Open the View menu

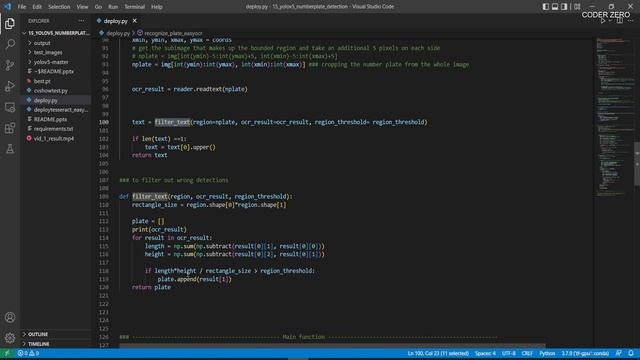tap(82, 7)
